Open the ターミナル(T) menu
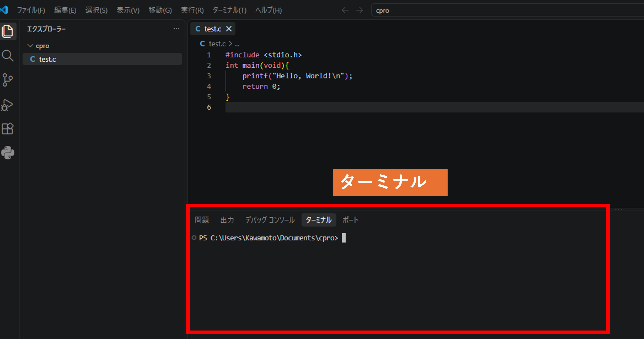This screenshot has height=339, width=644. [229, 10]
